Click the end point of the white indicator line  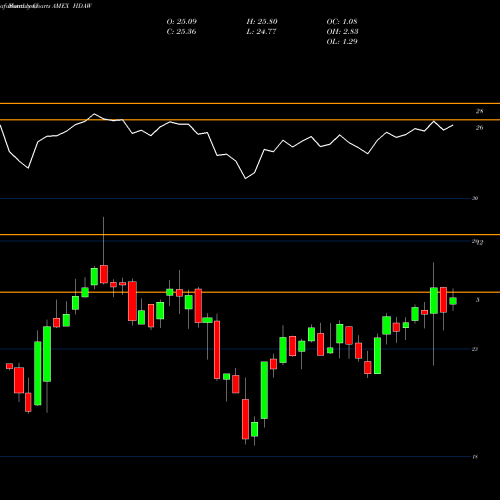[x=453, y=125]
